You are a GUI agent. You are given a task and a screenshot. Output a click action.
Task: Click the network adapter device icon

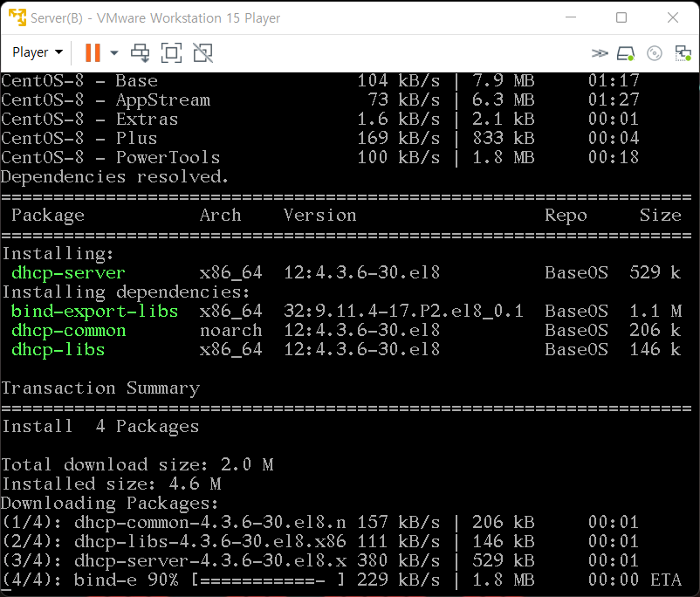683,53
